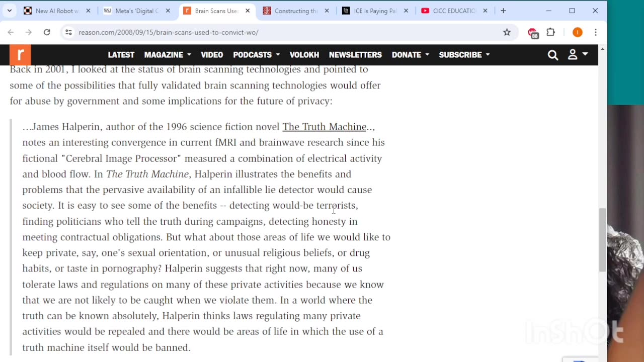Reload the current page
644x362 pixels.
click(47, 32)
